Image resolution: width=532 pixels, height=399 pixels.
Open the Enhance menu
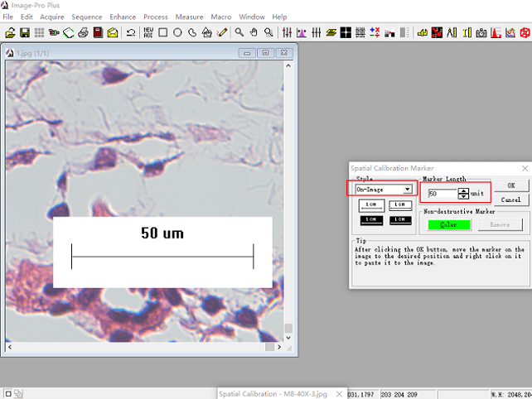coord(123,17)
